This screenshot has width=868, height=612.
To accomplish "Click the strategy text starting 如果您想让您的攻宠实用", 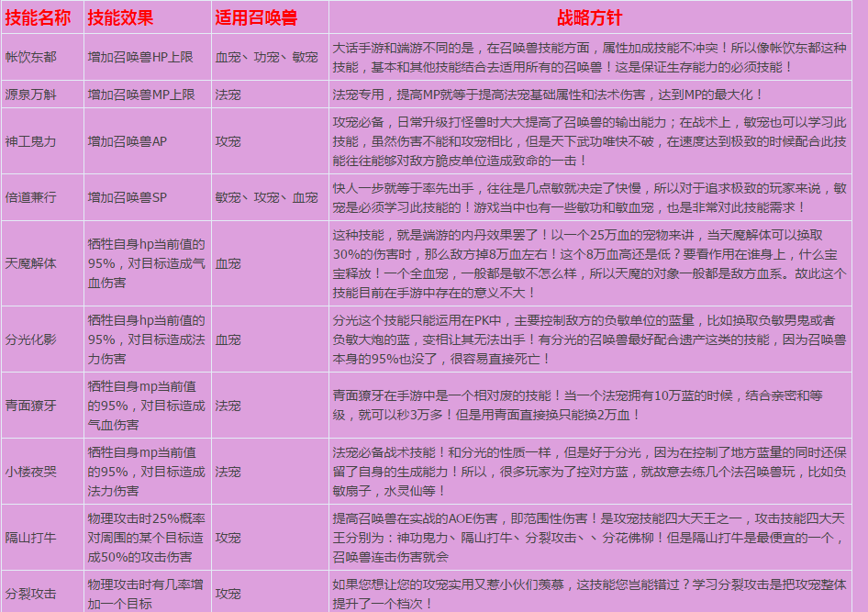I will click(590, 594).
